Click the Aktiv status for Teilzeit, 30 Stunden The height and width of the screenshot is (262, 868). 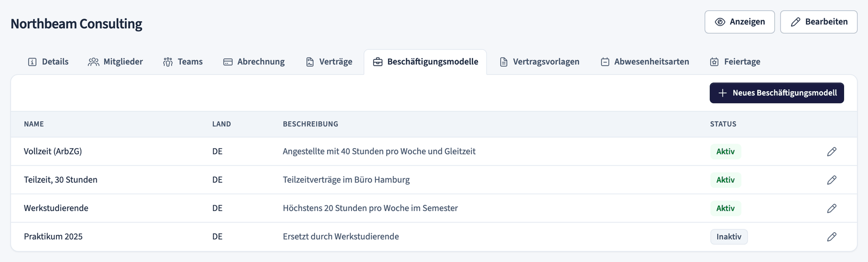pos(725,180)
